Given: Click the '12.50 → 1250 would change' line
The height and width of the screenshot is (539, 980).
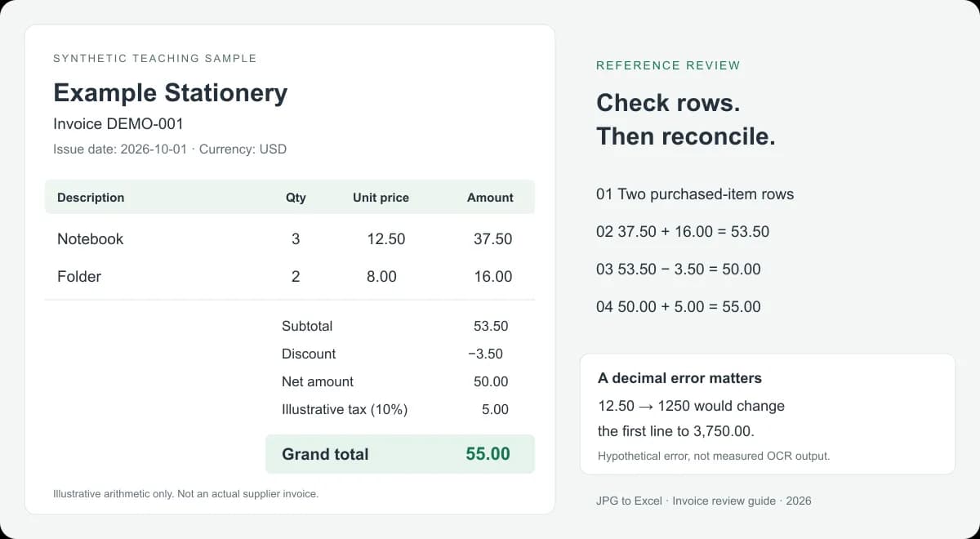Looking at the screenshot, I should [691, 406].
